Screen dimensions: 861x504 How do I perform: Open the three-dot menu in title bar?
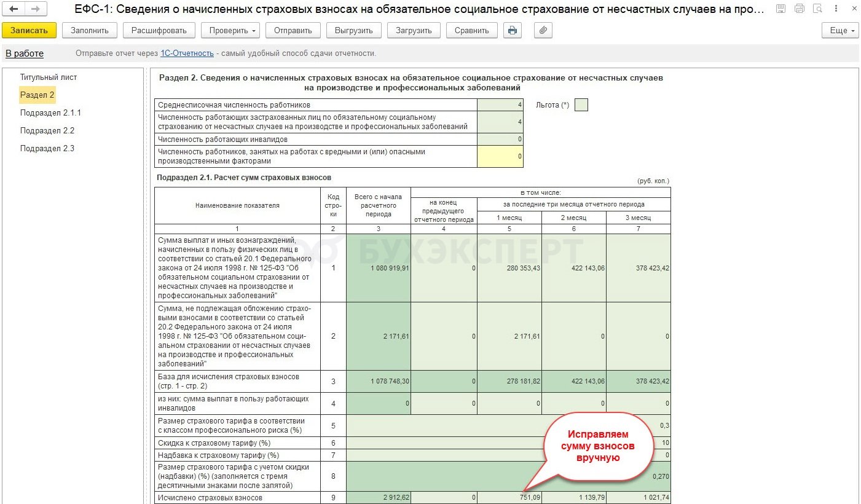(835, 9)
